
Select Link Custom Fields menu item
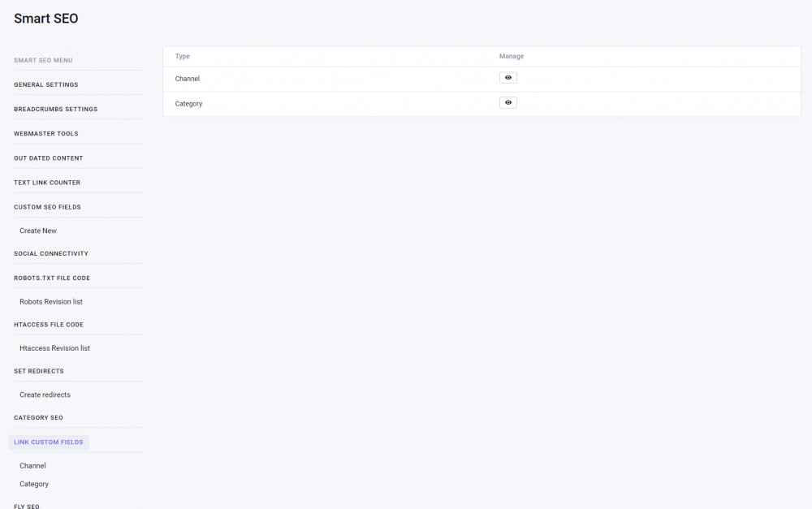click(x=49, y=442)
